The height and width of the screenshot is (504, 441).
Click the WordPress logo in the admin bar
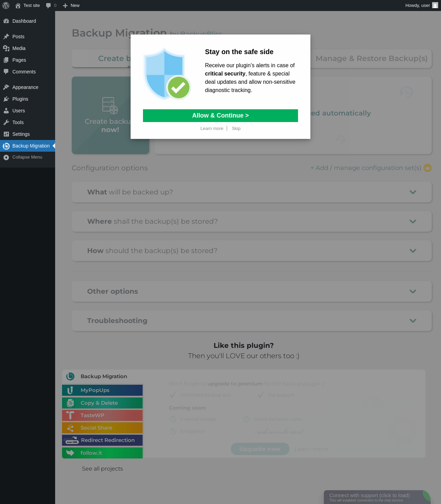(x=6, y=6)
